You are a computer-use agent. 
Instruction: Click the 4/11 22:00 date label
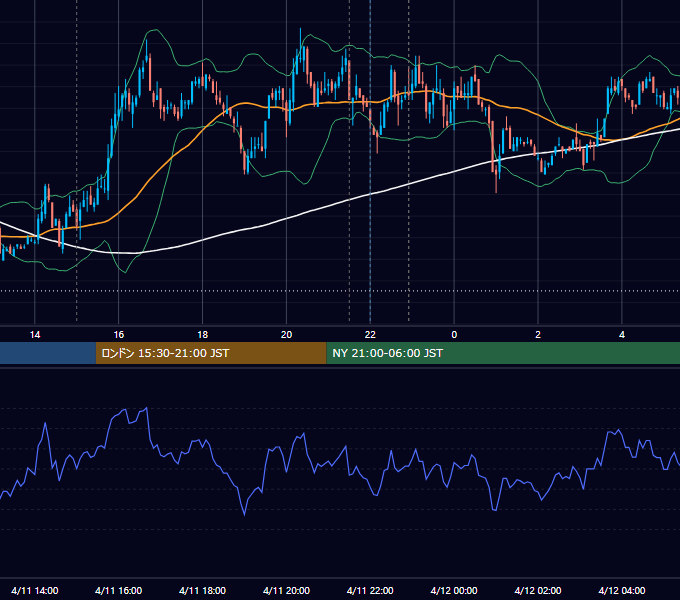point(370,590)
